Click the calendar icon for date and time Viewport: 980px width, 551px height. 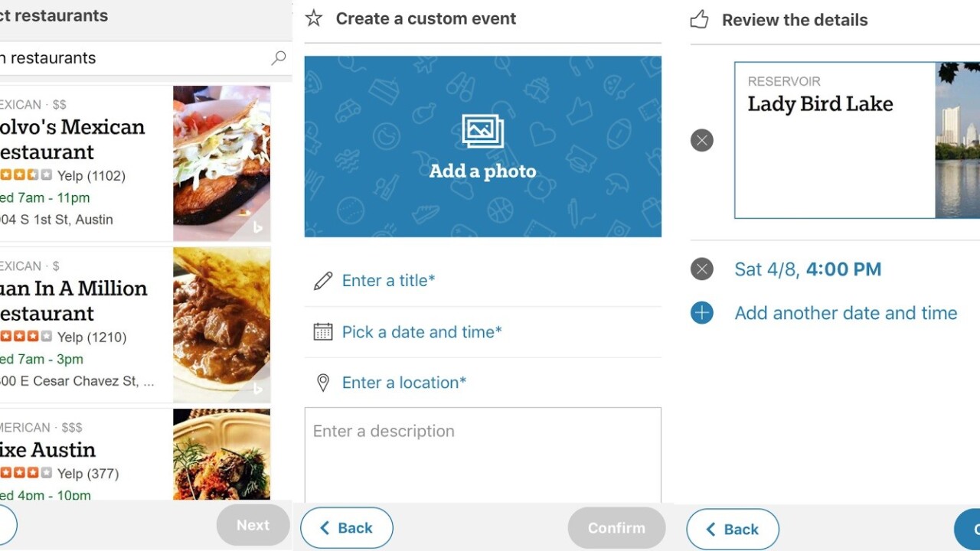(x=323, y=332)
